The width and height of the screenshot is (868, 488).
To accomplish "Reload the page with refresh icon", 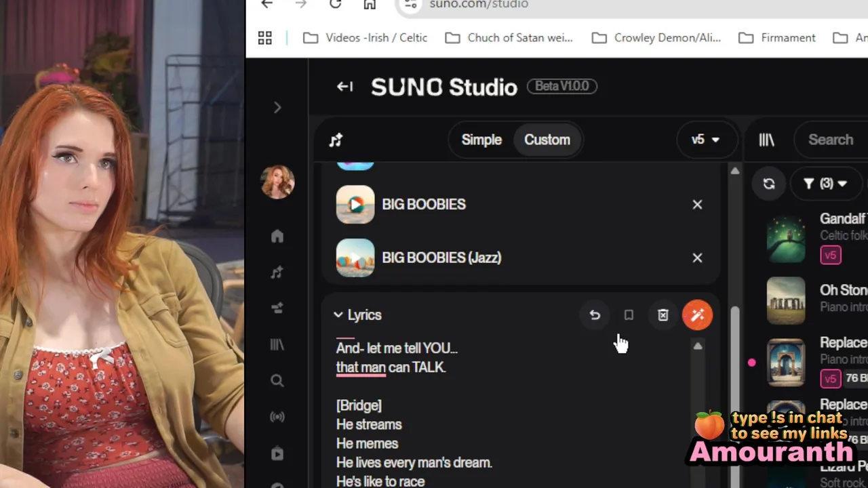I will pos(335,4).
